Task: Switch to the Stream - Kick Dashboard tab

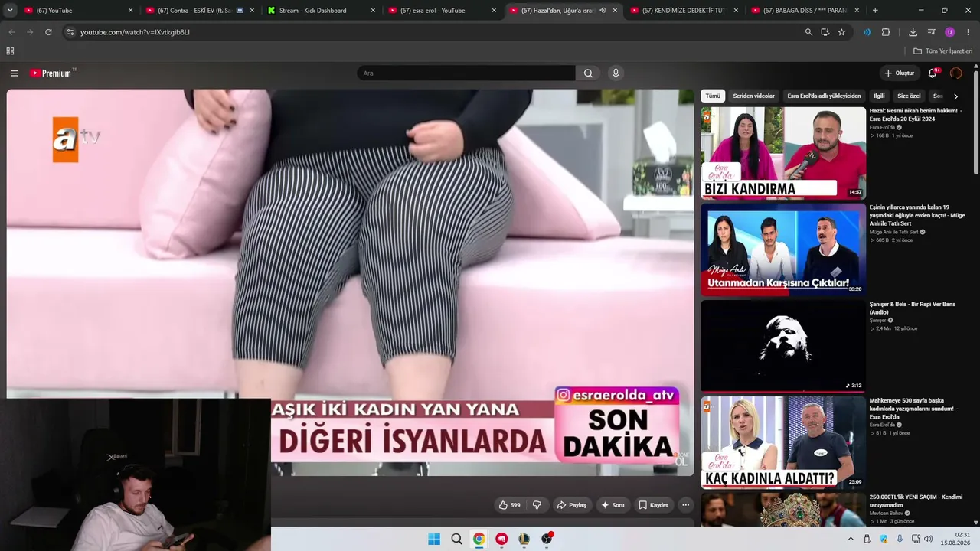Action: click(321, 11)
